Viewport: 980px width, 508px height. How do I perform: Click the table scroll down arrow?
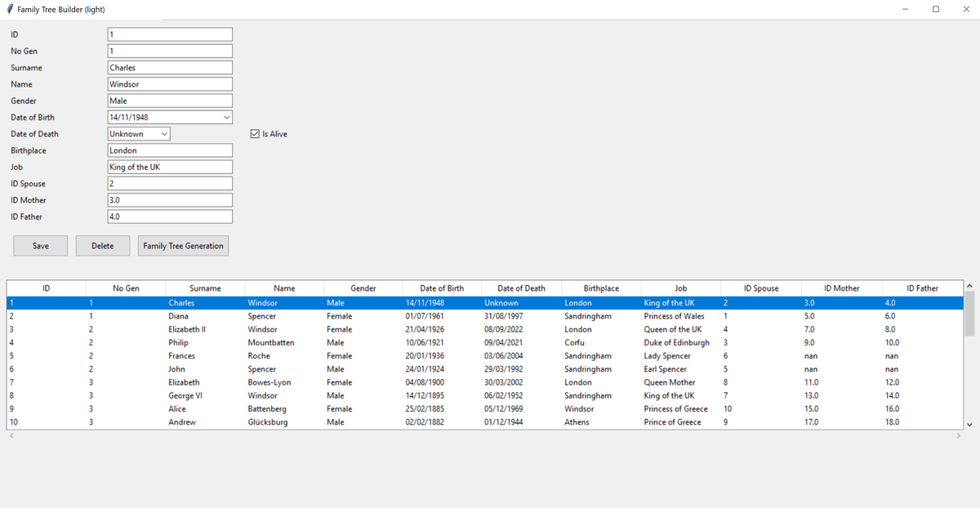tap(969, 424)
